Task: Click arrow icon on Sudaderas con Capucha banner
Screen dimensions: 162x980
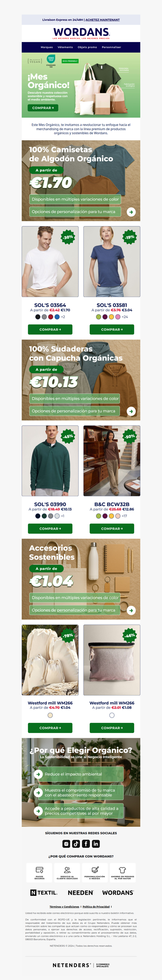Action: 131,411
